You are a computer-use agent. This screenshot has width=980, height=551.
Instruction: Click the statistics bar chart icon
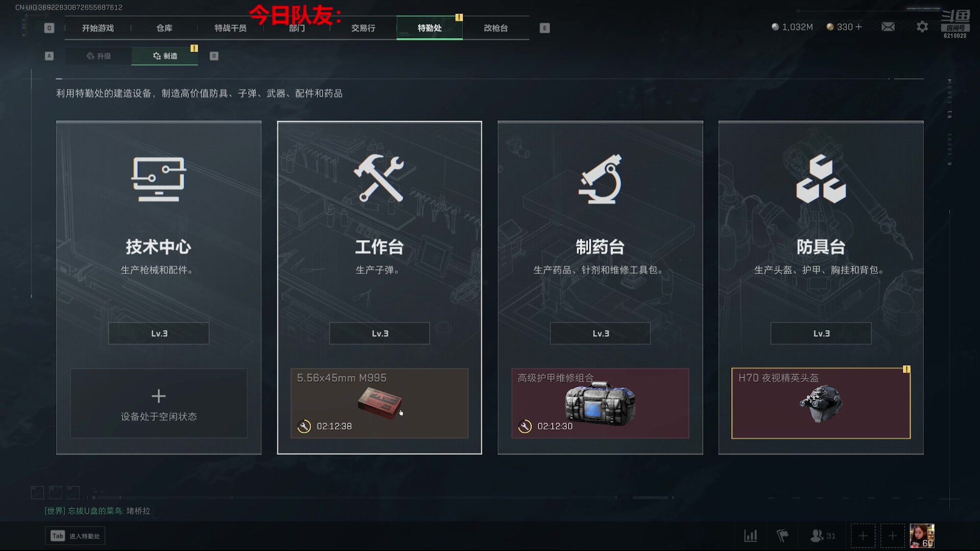coord(750,536)
